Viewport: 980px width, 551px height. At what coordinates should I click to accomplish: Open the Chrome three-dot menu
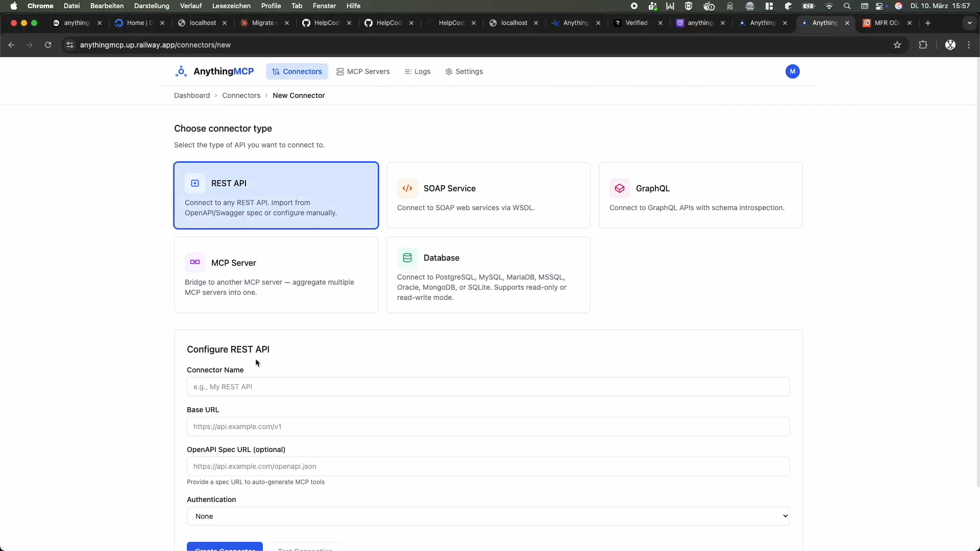[x=969, y=45]
